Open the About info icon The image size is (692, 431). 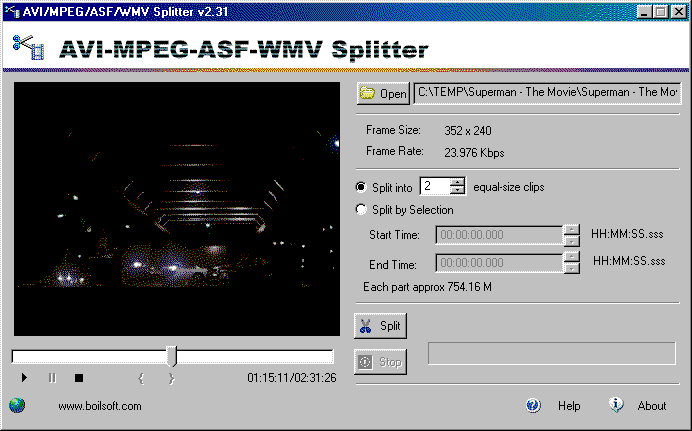coord(617,405)
